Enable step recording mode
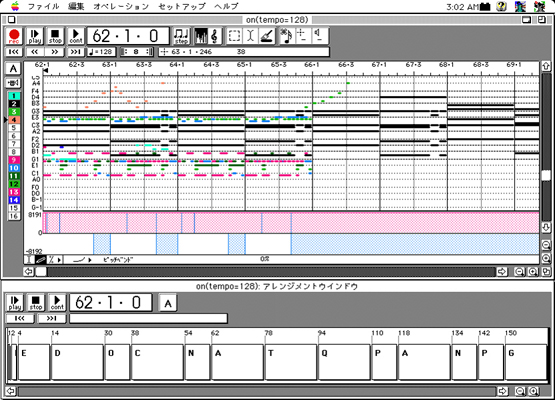The image size is (555, 400). point(181,36)
